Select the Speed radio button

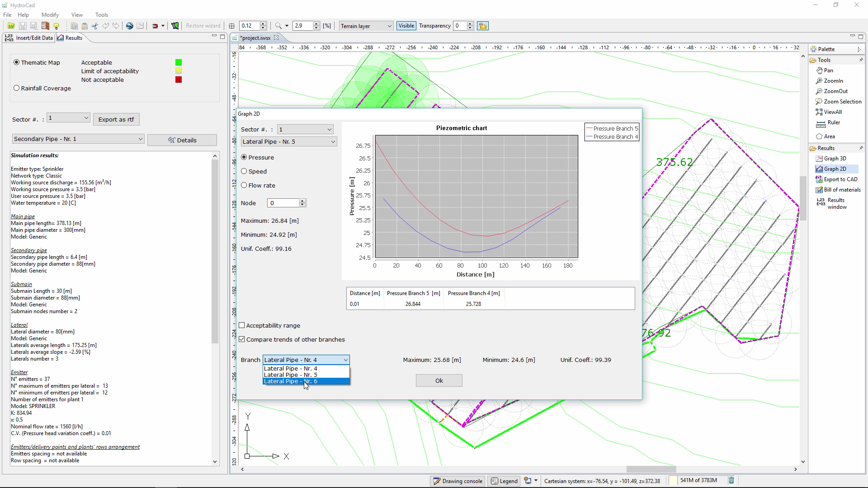tap(244, 171)
